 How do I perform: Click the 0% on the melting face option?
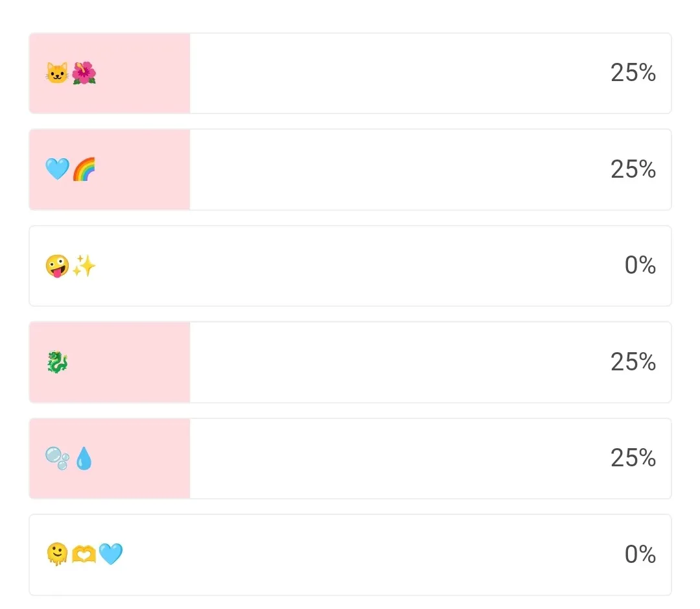pyautogui.click(x=640, y=555)
